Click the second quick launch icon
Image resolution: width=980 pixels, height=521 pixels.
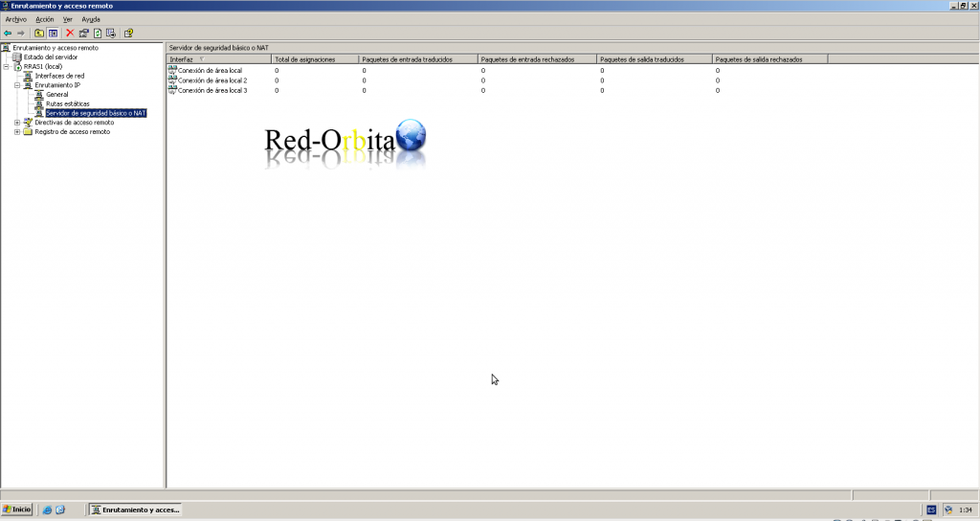coord(60,510)
